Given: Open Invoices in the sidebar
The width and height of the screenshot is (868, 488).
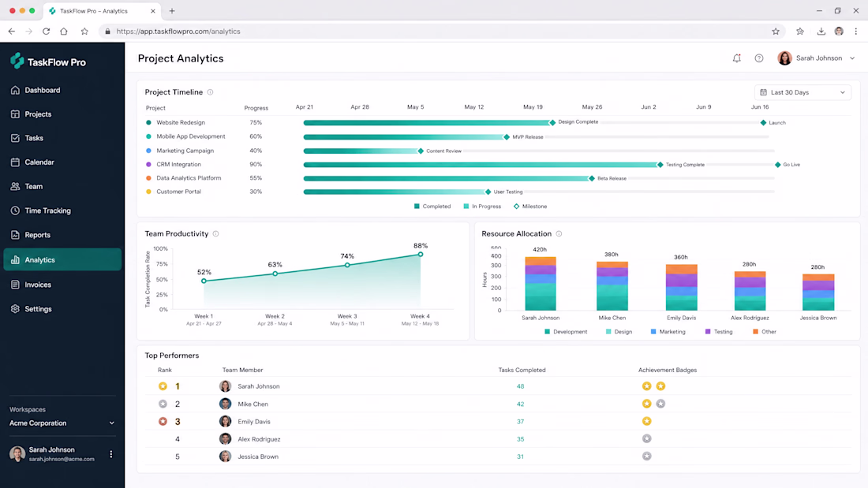Looking at the screenshot, I should [x=62, y=285].
